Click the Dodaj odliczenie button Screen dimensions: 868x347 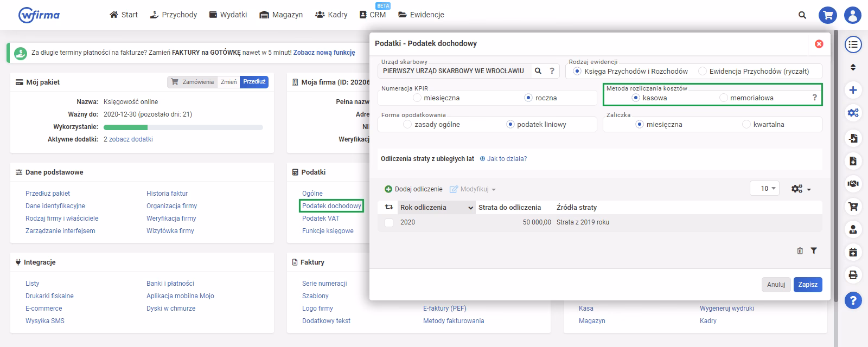click(413, 189)
